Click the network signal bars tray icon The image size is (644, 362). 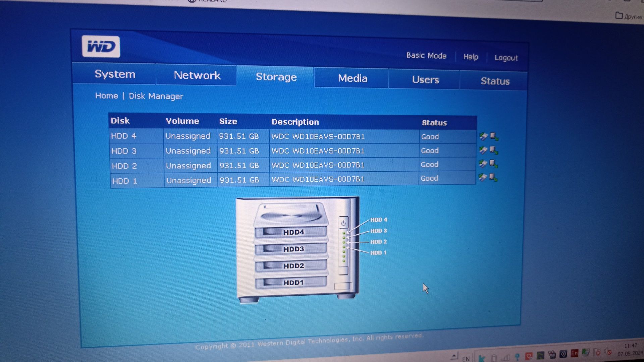[x=505, y=358]
